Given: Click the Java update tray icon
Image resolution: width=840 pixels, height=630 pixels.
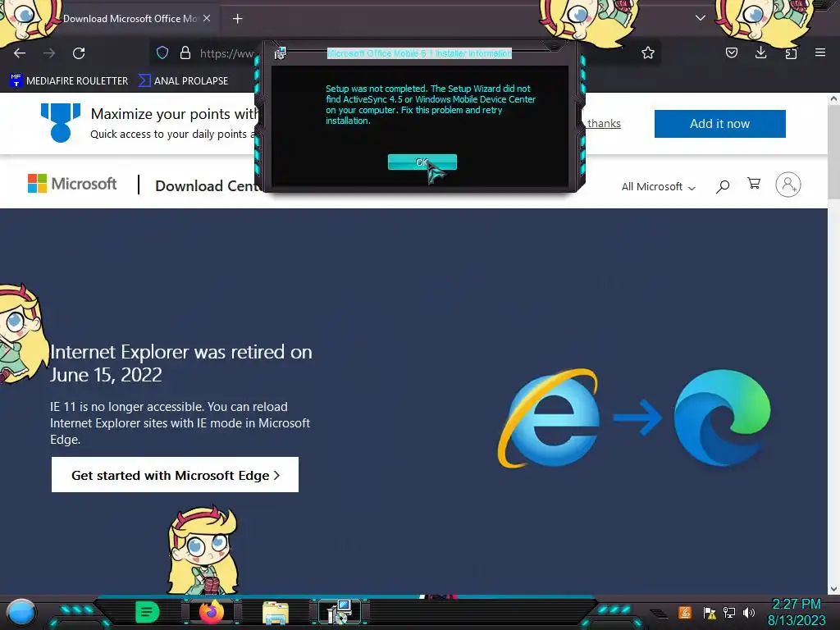Looking at the screenshot, I should point(684,612).
